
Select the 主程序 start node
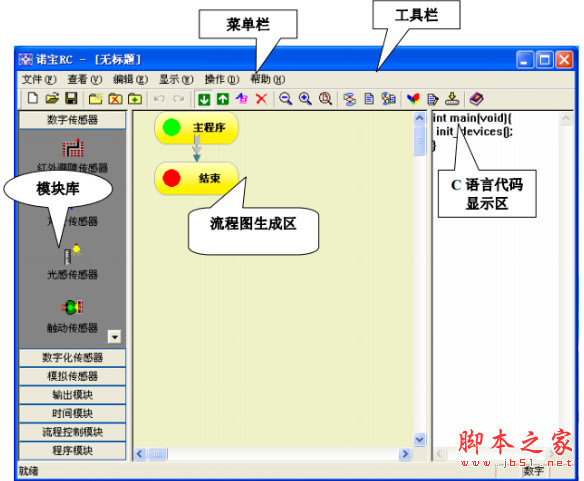pyautogui.click(x=197, y=128)
